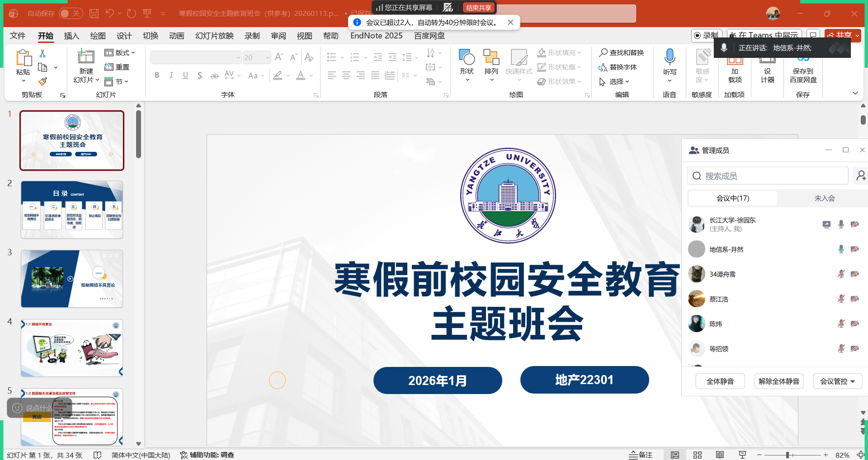Switch to slide sorter view in status bar
868x460 pixels.
pos(698,455)
